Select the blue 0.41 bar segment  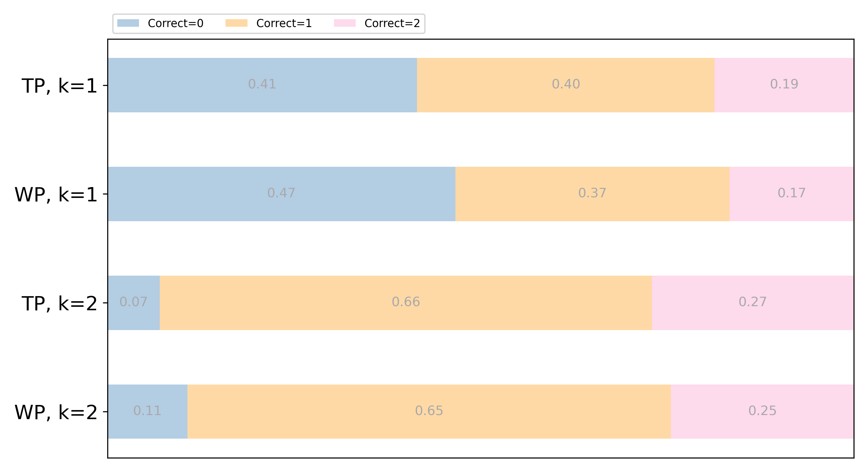262,98
